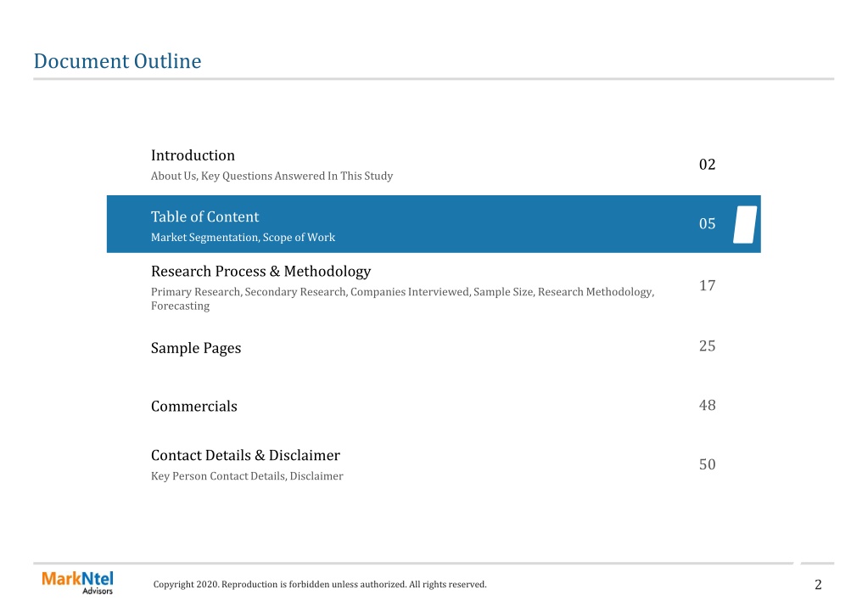Open the Sample Pages entry
The height and width of the screenshot is (601, 868).
(196, 348)
